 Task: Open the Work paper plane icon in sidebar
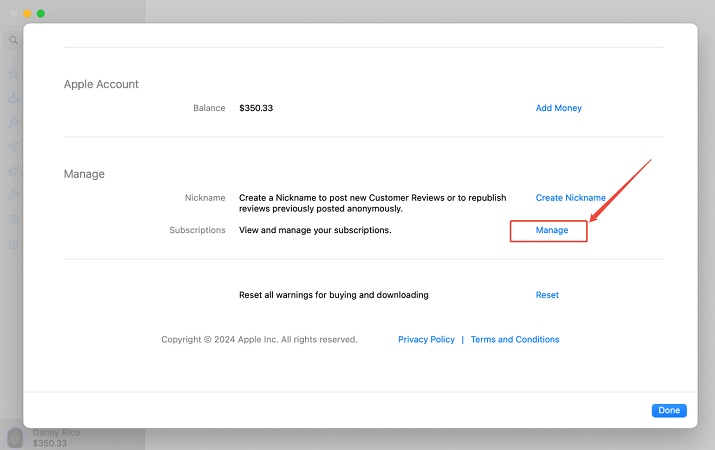pos(14,146)
